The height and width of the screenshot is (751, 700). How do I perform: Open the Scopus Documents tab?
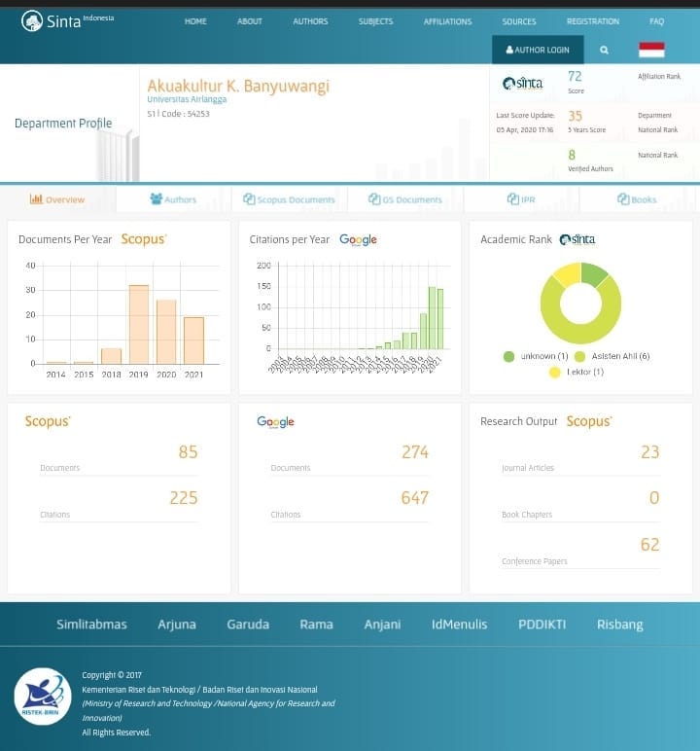289,199
